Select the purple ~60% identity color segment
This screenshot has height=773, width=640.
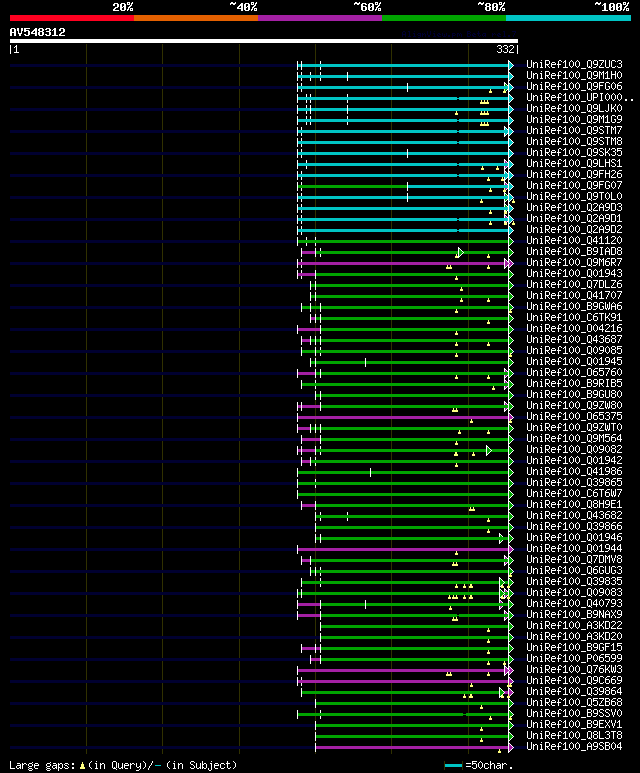320,18
